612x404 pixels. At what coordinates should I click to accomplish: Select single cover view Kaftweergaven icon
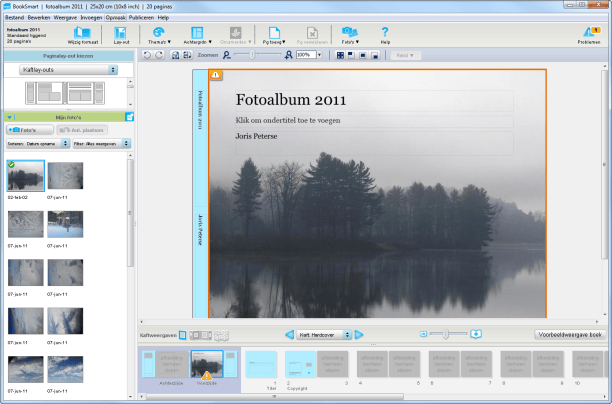coord(182,335)
